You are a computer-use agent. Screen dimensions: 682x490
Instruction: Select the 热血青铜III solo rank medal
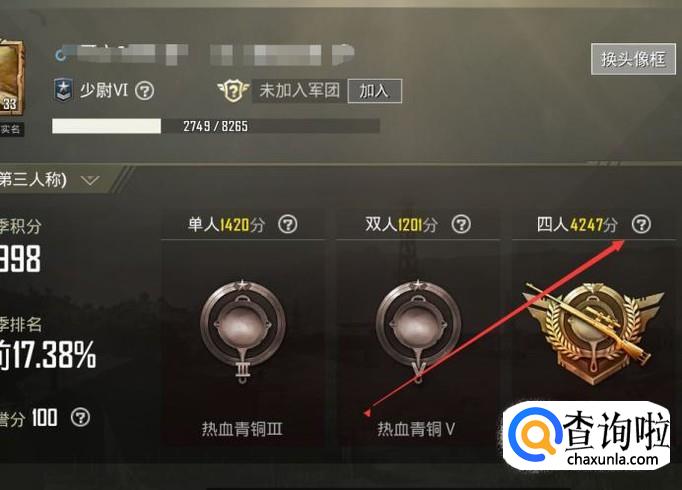coord(243,331)
